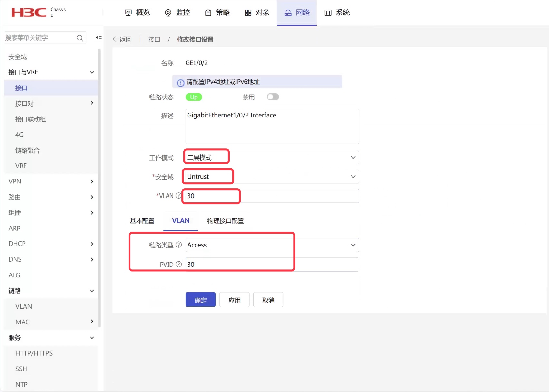Click the green Up link status badge
Viewport: 549px width, 392px height.
click(x=194, y=97)
